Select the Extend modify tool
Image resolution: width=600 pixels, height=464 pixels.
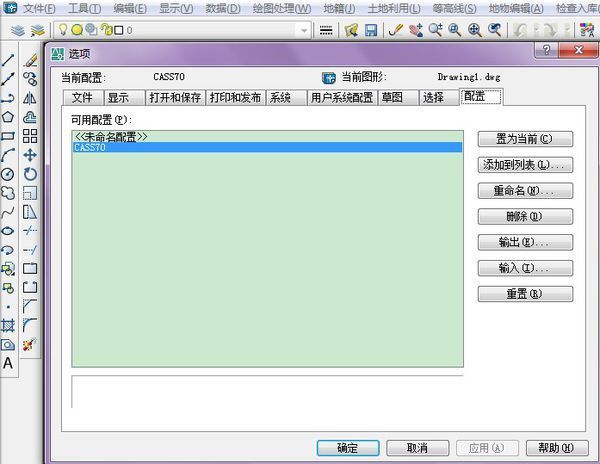[x=30, y=250]
